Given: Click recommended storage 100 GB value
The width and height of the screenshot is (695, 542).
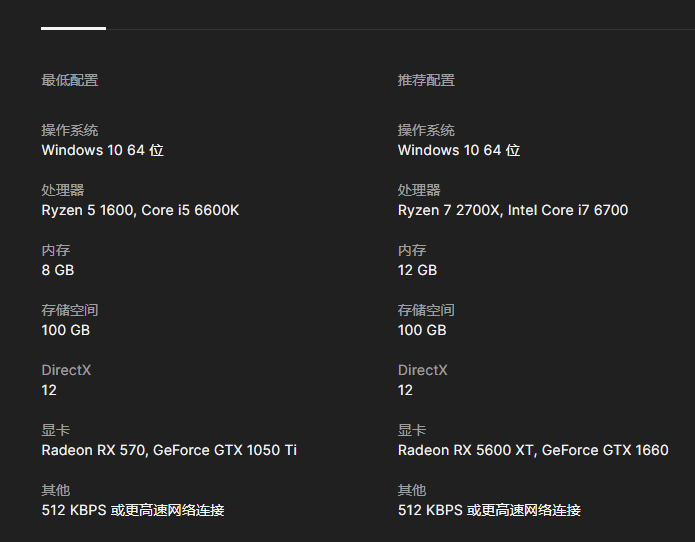Looking at the screenshot, I should 422,330.
